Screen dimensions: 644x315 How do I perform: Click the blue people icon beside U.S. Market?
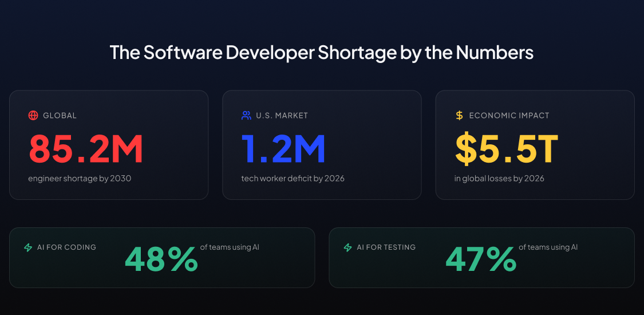(x=246, y=116)
